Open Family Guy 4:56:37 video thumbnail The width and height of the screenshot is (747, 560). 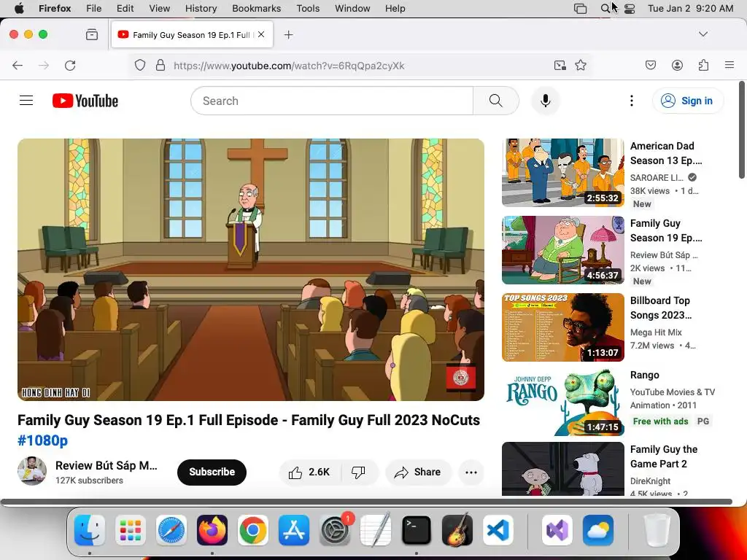562,250
